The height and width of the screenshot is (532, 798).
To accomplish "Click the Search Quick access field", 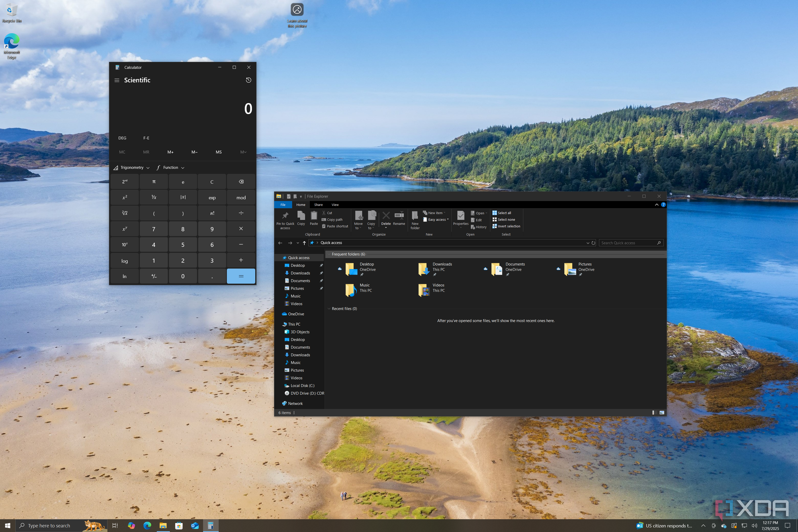I will [628, 243].
